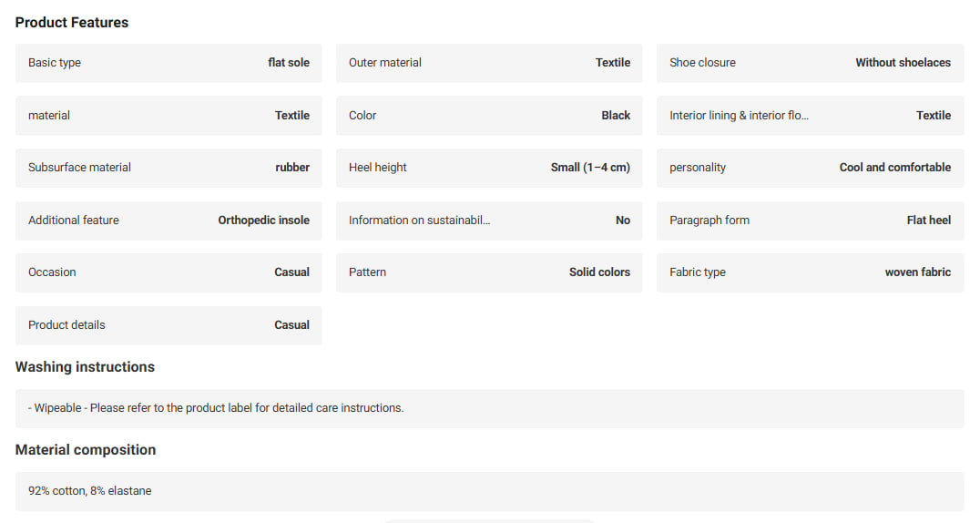Screen dimensions: 980x523
Task: Click the Outer material Textile row
Action: point(489,63)
